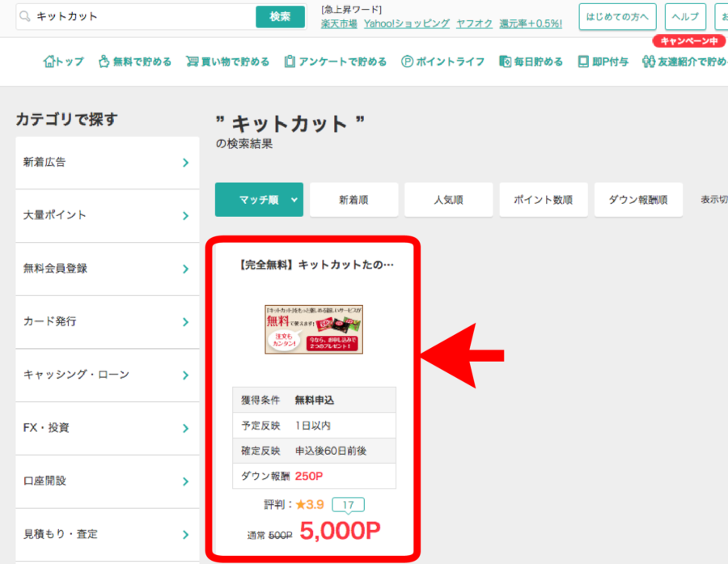The height and width of the screenshot is (564, 728).
Task: Expand the 新着広告 category chevron
Action: (x=186, y=163)
